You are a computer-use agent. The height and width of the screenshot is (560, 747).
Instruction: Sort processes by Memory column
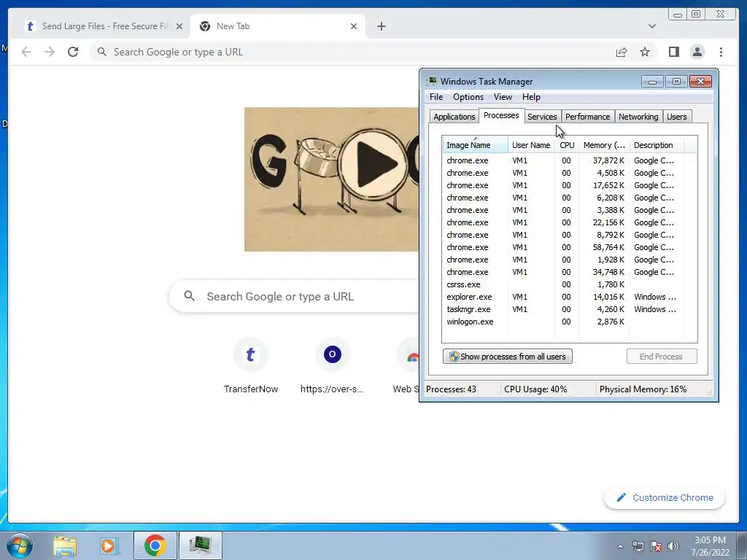click(x=604, y=145)
